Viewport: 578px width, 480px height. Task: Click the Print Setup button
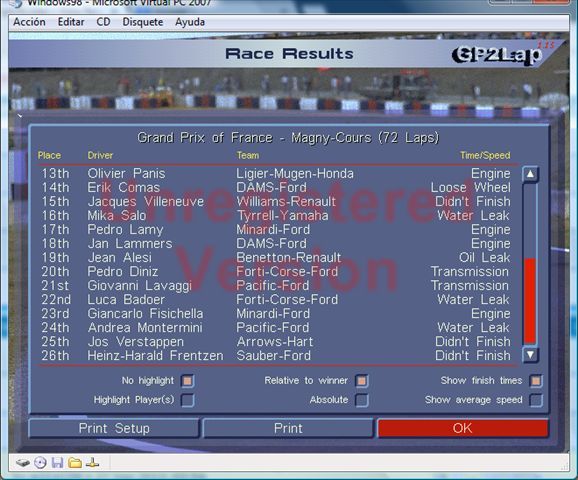tap(114, 428)
